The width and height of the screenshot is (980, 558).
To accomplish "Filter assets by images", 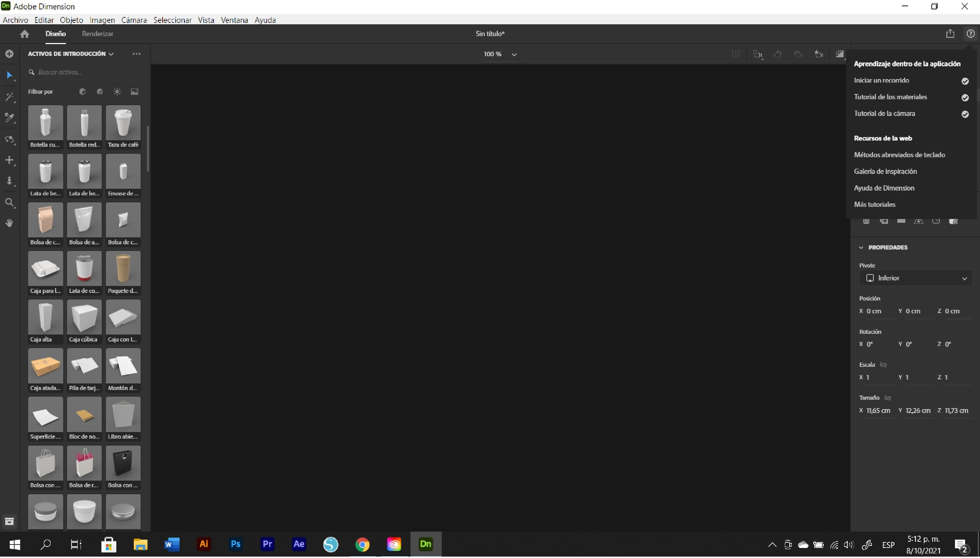I will (134, 92).
